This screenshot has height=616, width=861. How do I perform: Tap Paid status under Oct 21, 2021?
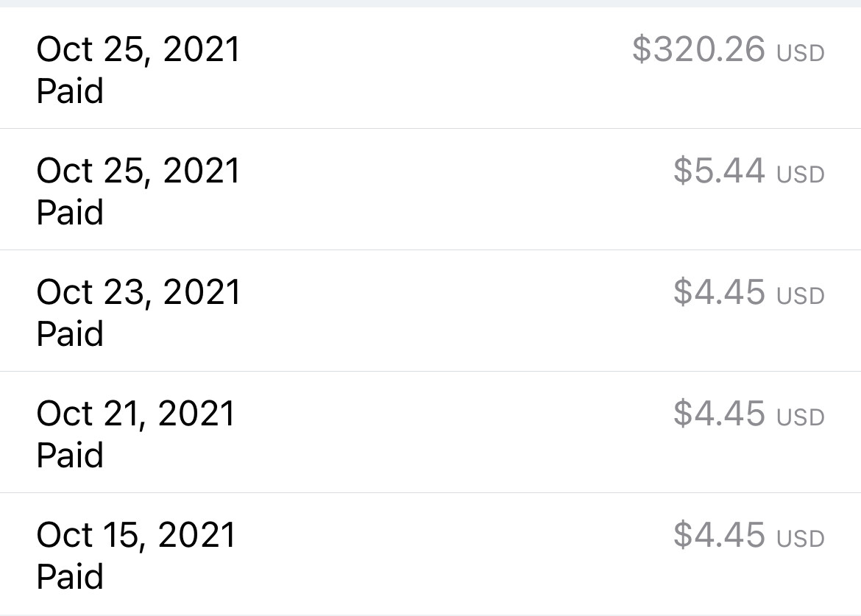point(70,455)
